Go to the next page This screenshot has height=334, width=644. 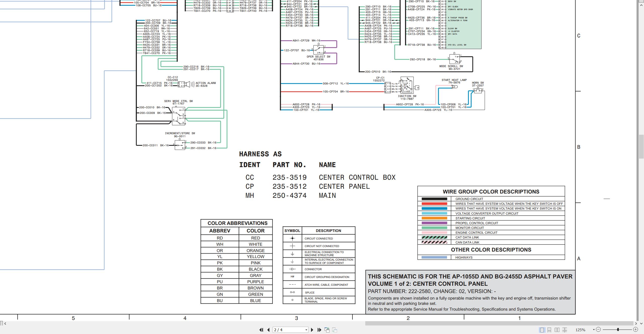(312, 330)
